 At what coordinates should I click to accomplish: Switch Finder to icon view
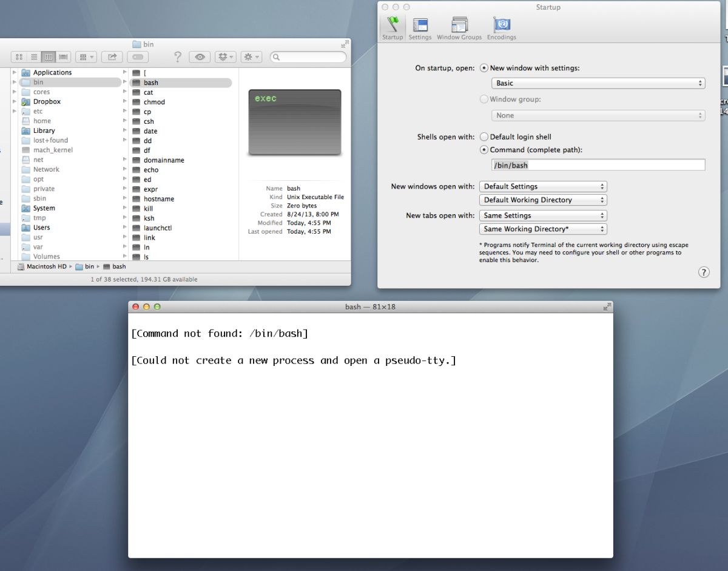click(19, 57)
